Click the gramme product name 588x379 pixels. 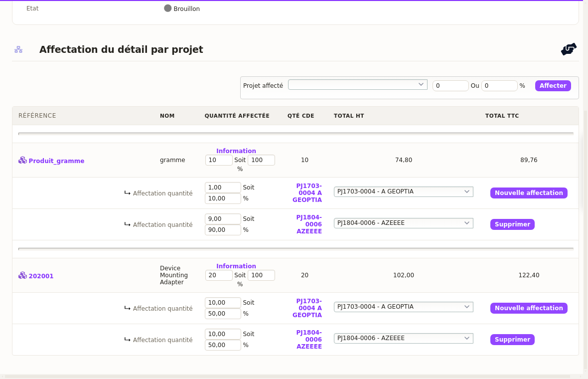pos(172,160)
